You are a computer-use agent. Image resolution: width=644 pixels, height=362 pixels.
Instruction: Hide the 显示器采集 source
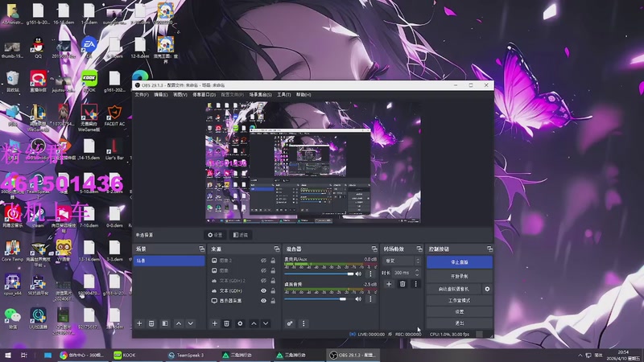click(263, 300)
